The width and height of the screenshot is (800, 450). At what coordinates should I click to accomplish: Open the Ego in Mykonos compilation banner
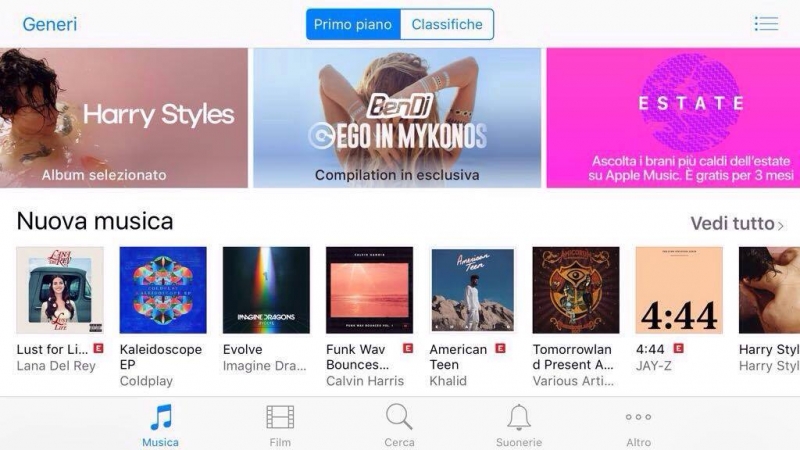[397, 118]
